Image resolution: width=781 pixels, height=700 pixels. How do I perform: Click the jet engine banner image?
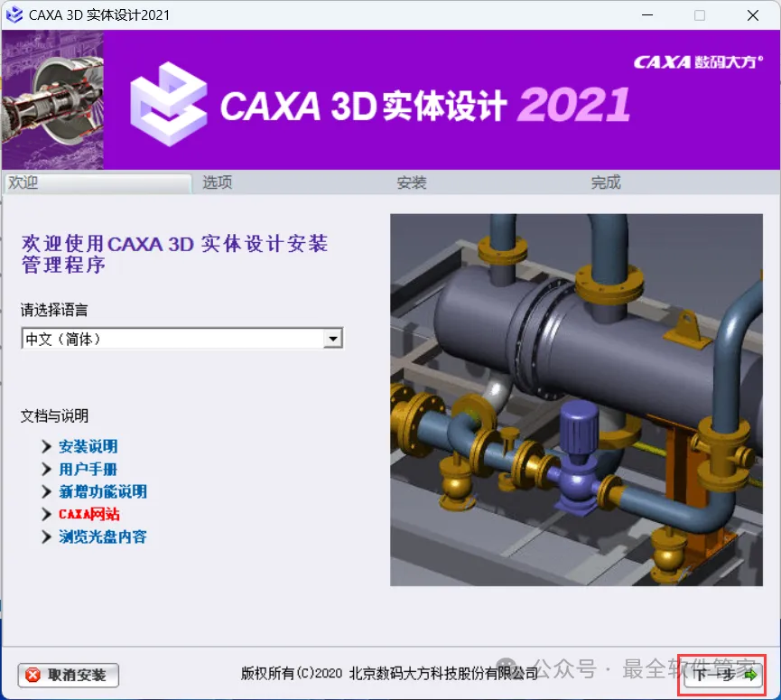click(x=52, y=100)
